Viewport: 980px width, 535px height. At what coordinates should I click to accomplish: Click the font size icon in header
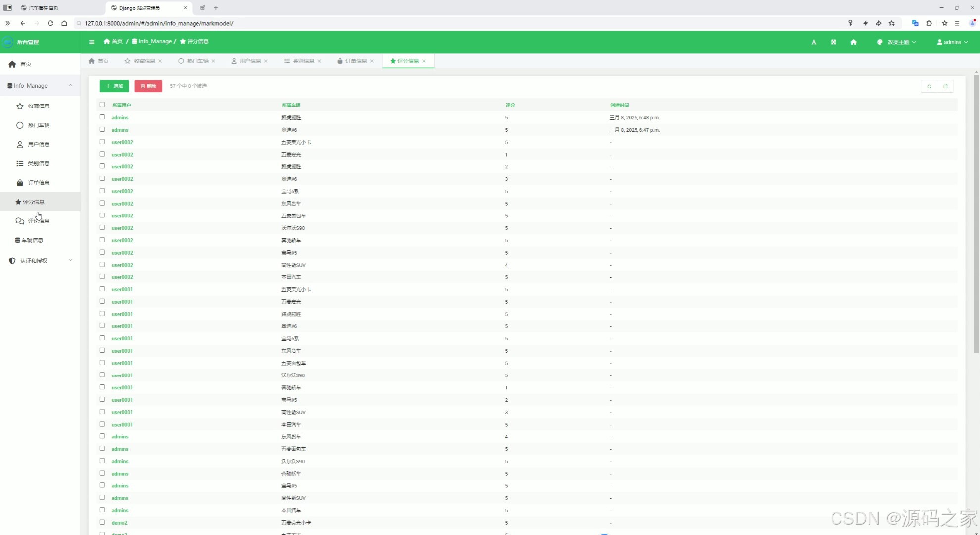[x=814, y=42]
